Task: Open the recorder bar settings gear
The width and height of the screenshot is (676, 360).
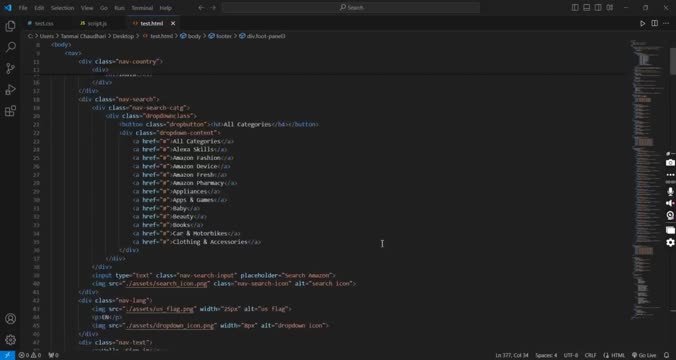Action: [x=670, y=243]
